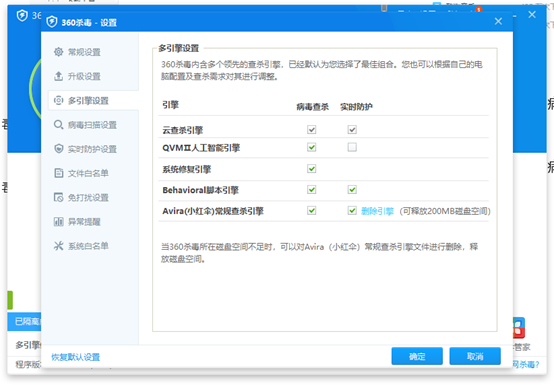Uncheck Behavioral脚本引擎 实时防护 checkbox
Image resolution: width=554 pixels, height=385 pixels.
(352, 190)
